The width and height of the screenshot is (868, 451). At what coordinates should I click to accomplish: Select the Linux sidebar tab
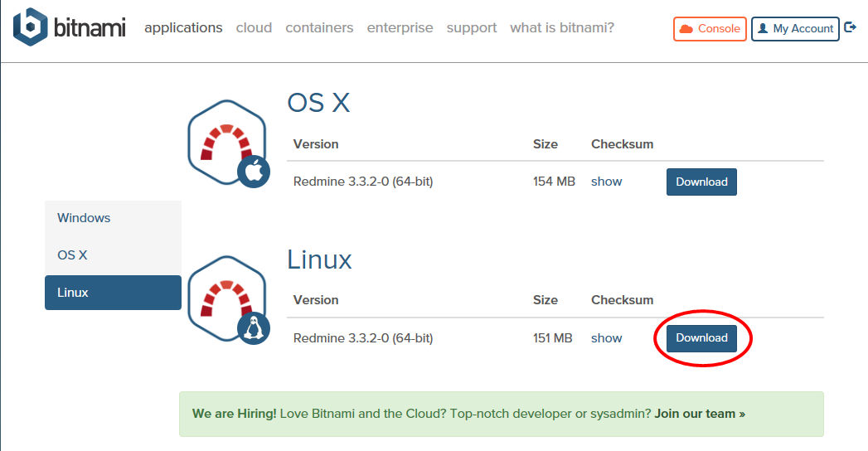(113, 293)
